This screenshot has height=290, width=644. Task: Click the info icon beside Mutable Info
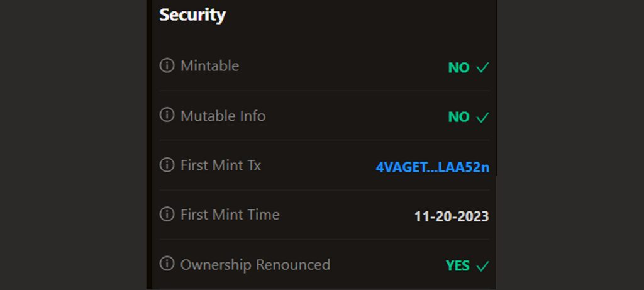point(167,115)
